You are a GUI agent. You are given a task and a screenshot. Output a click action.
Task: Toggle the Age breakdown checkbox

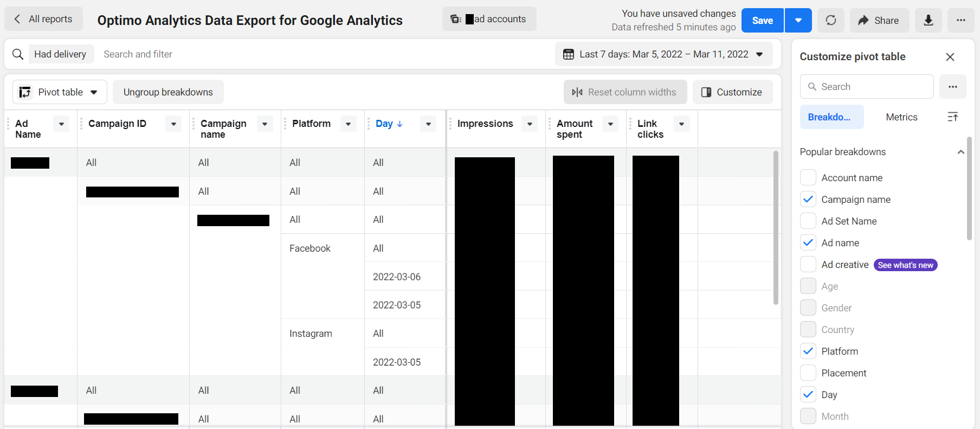[808, 286]
